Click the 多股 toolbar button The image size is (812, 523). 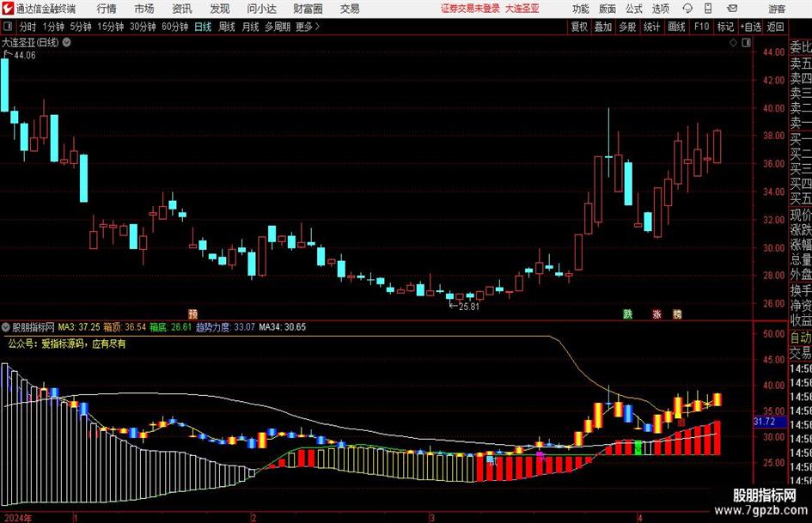[627, 27]
